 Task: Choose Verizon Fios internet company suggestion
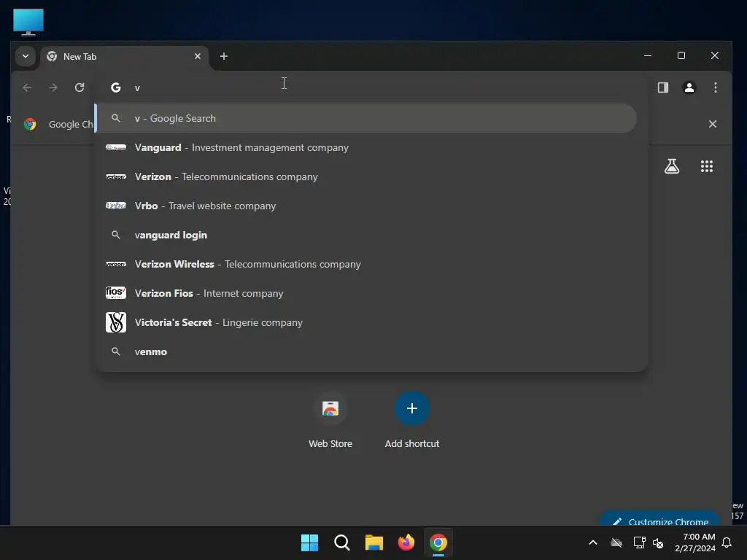366,293
